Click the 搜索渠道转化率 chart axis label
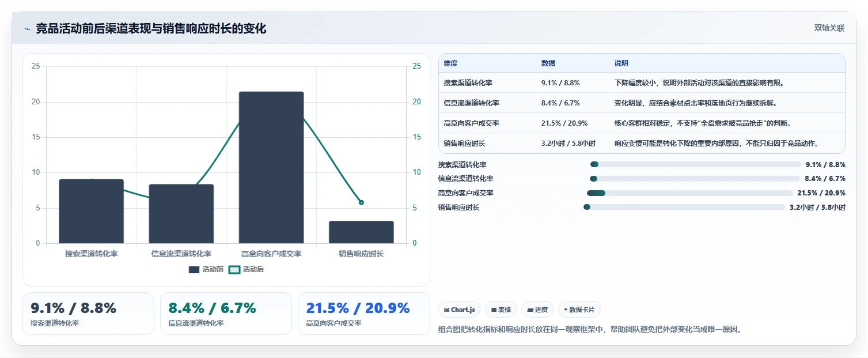 pyautogui.click(x=92, y=254)
